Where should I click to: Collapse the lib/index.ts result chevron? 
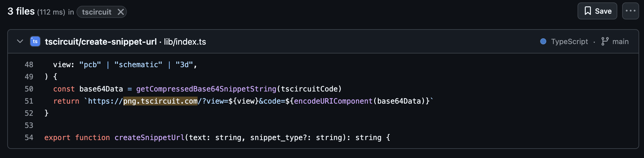pyautogui.click(x=20, y=41)
